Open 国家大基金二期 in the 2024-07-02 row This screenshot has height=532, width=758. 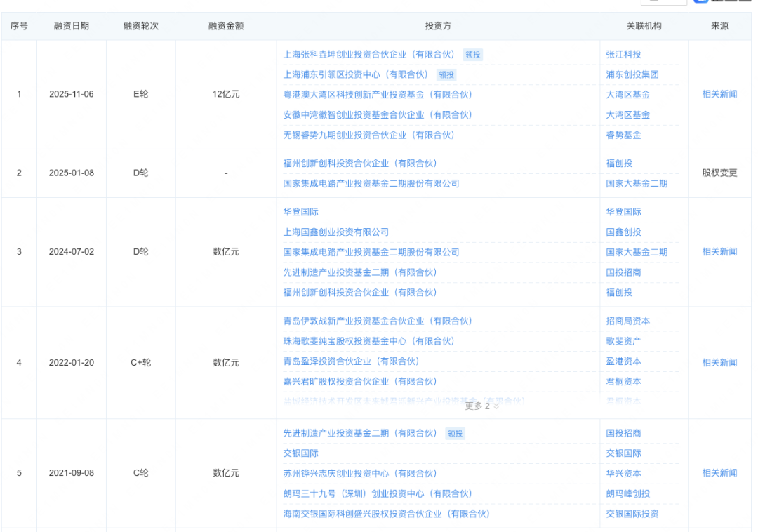637,252
